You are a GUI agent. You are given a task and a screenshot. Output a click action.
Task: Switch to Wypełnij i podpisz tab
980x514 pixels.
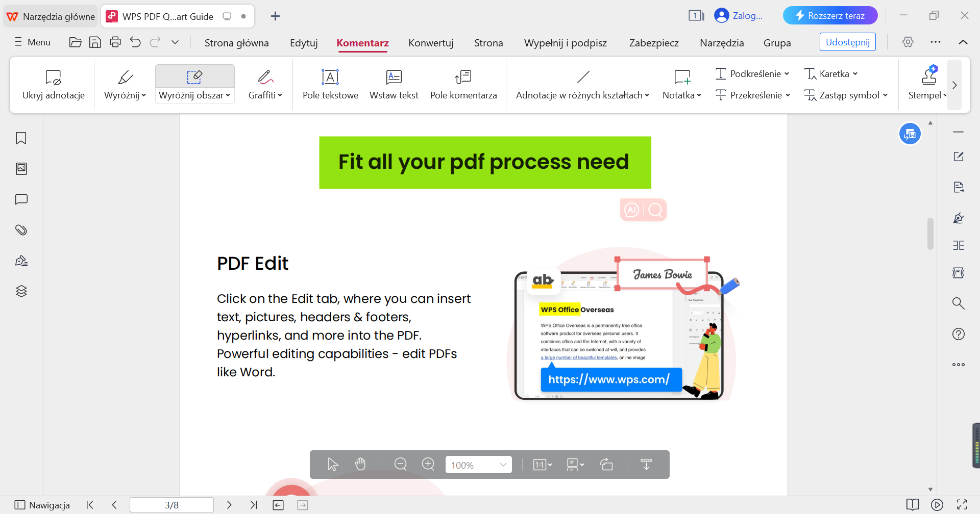pos(566,43)
